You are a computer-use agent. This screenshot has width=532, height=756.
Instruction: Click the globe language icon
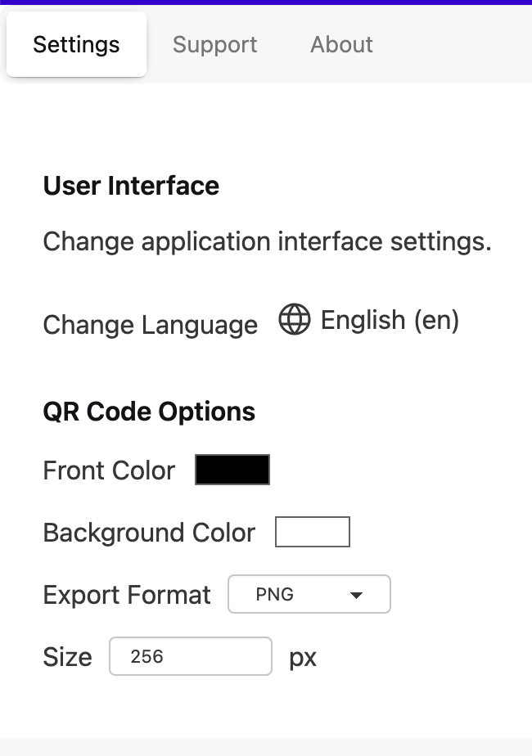(x=294, y=320)
